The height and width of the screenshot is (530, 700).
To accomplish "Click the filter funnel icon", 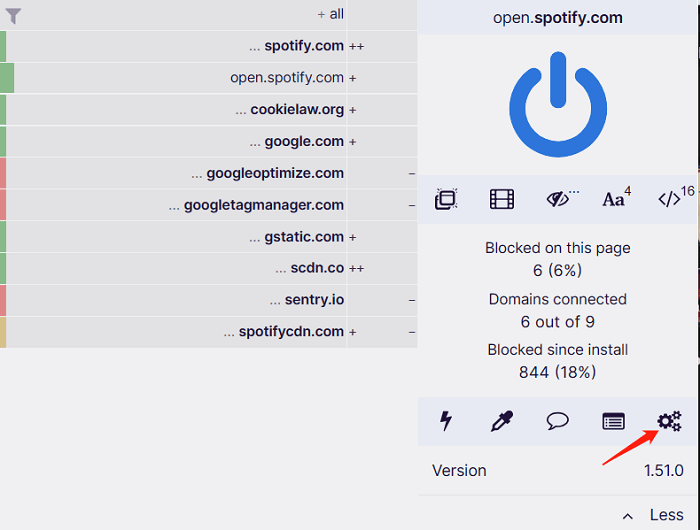I will pyautogui.click(x=13, y=16).
